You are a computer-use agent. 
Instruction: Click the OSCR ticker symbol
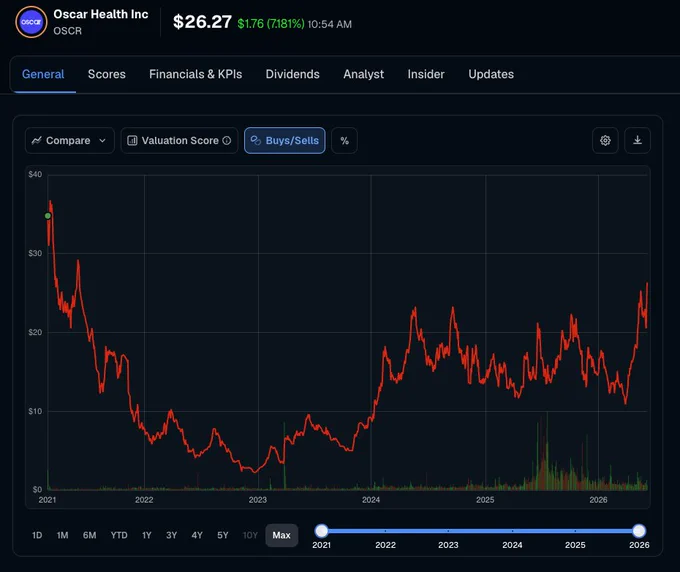tap(67, 31)
